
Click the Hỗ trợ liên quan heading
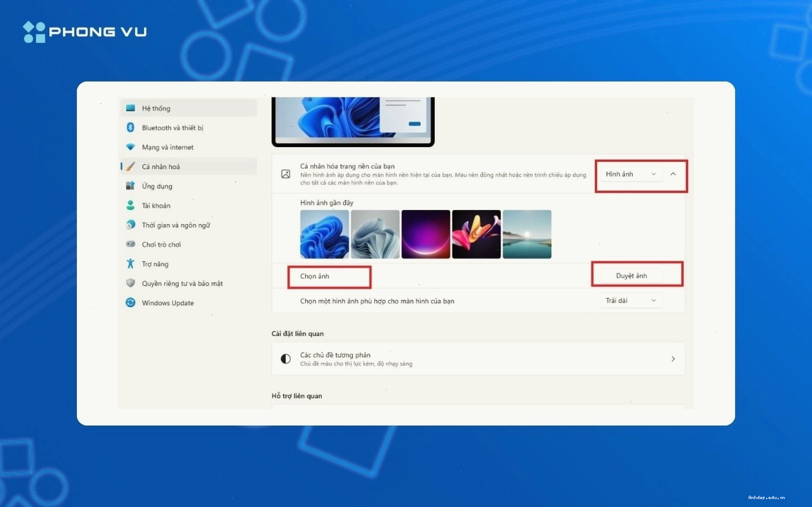(x=297, y=396)
